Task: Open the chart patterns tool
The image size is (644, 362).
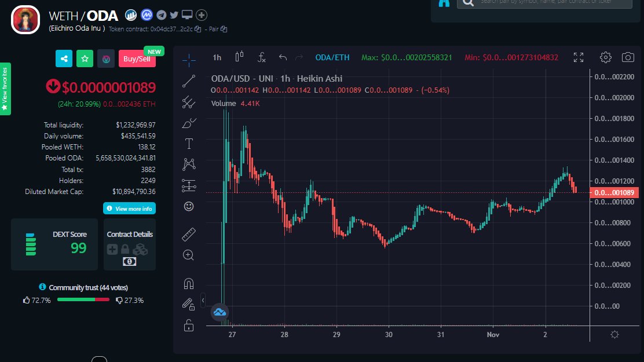Action: [x=189, y=164]
